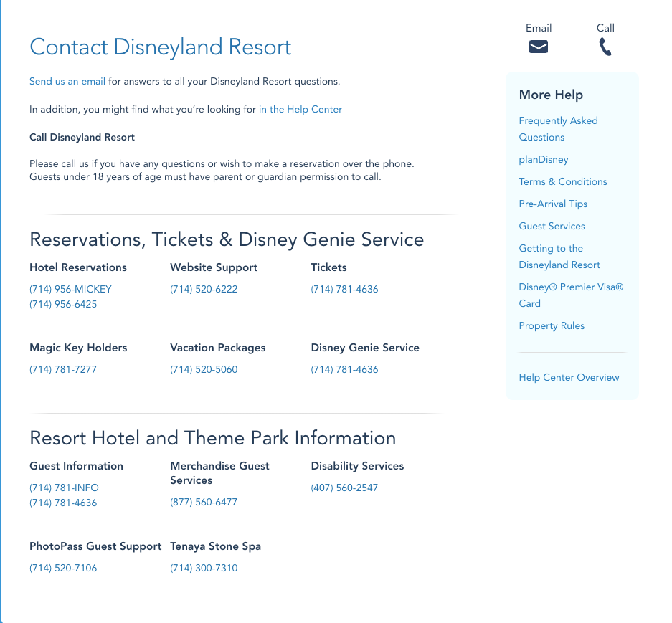Visit the planDisney link
This screenshot has height=623, width=672.
click(x=544, y=159)
